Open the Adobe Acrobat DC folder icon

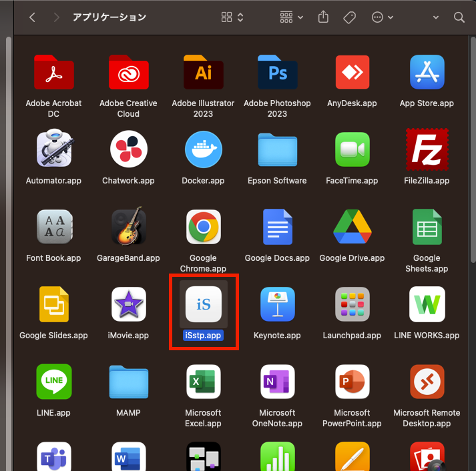tap(53, 72)
